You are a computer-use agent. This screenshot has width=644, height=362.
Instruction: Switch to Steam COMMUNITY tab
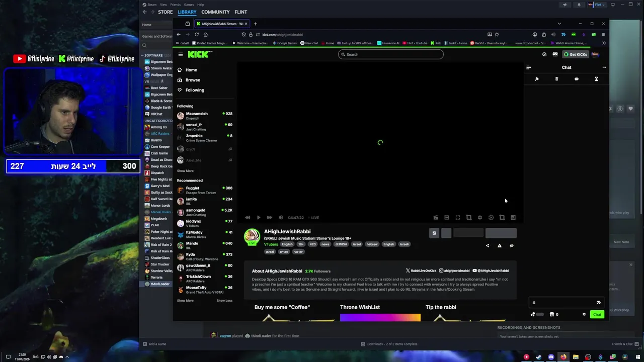215,12
